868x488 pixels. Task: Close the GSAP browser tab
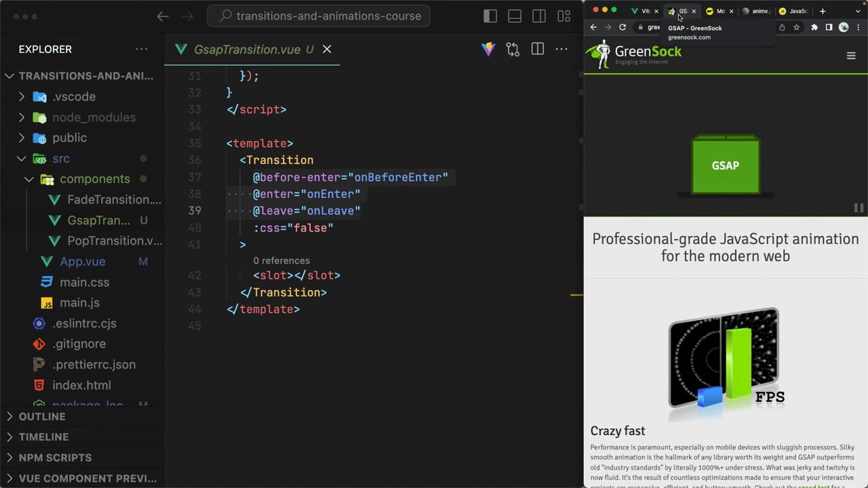694,11
